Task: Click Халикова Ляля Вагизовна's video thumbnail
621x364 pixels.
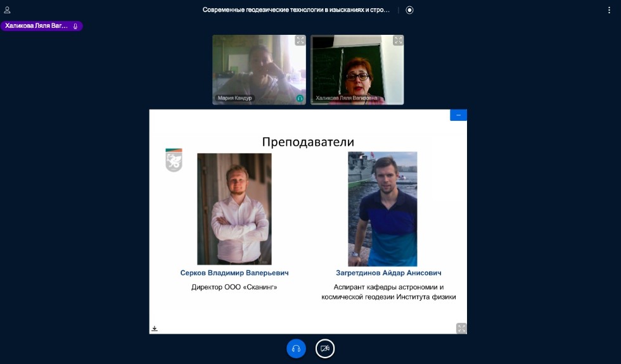Action: [357, 66]
